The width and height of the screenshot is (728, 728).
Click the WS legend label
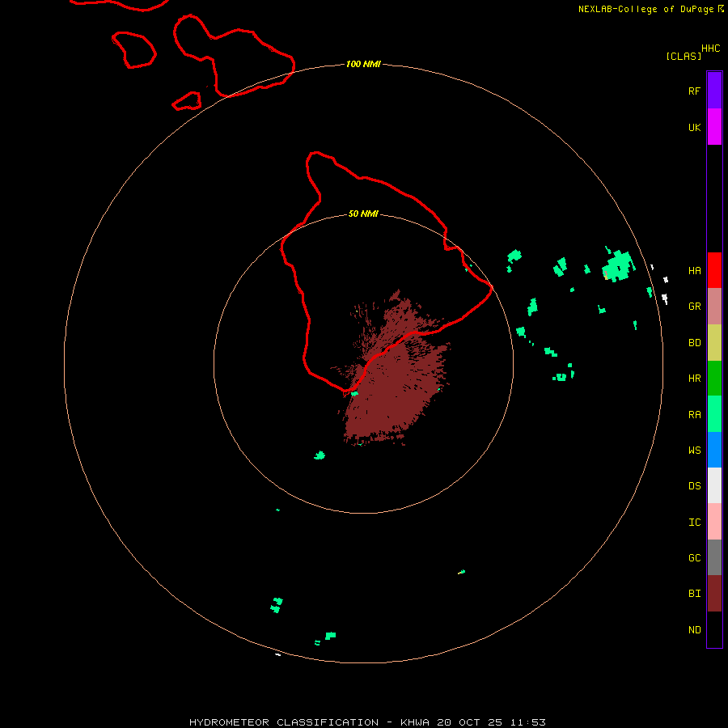tap(694, 450)
